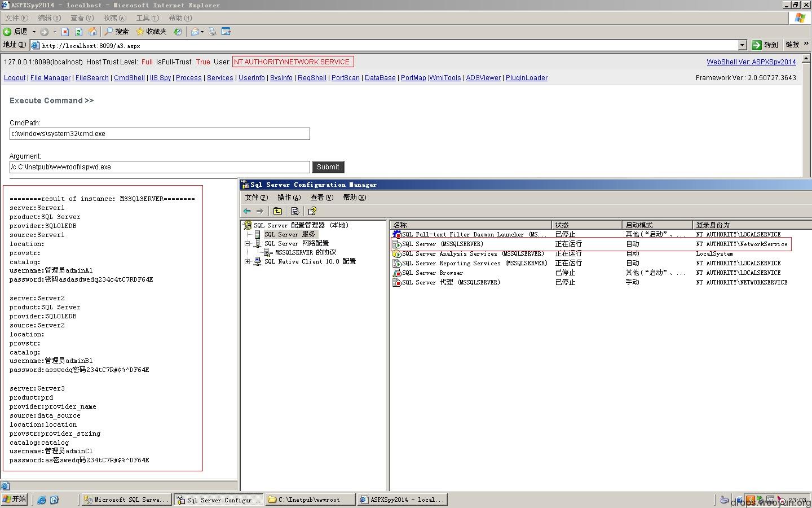Open IE Favorites star button
The height and width of the screenshot is (508, 812).
(151, 32)
